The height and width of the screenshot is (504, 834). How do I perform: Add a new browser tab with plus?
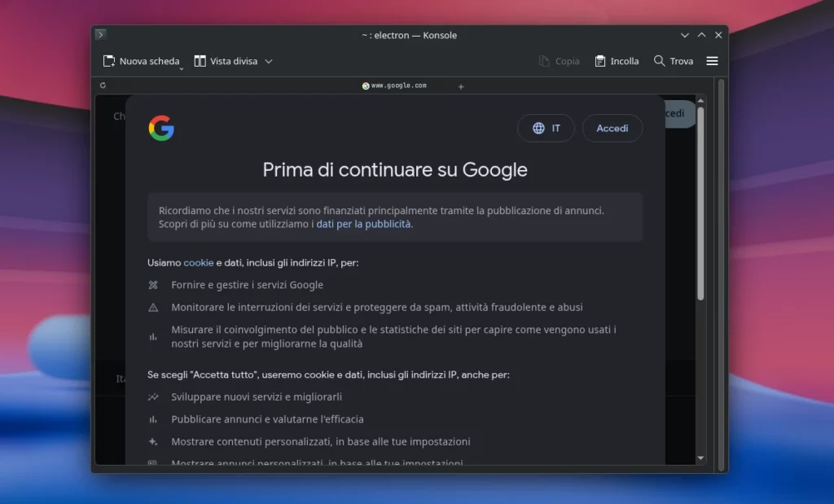tap(461, 86)
